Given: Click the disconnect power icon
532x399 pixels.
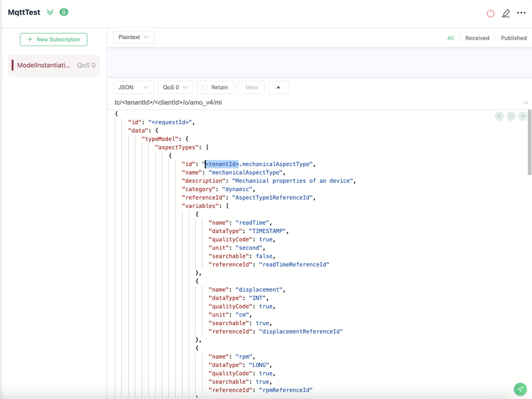Looking at the screenshot, I should [x=490, y=13].
